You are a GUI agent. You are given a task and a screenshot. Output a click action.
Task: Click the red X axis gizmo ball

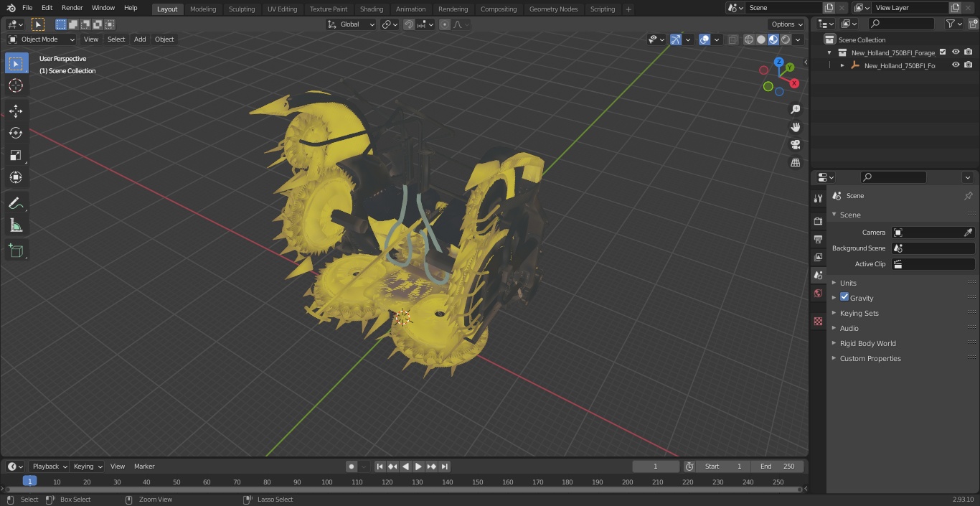point(794,83)
